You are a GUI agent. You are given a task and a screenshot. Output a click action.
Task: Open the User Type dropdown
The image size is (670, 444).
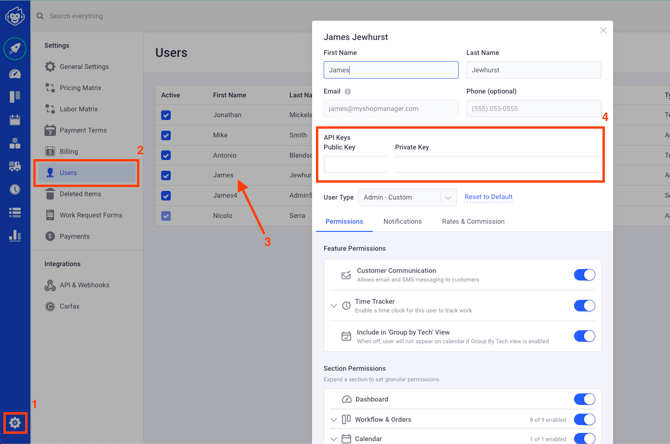(x=407, y=197)
